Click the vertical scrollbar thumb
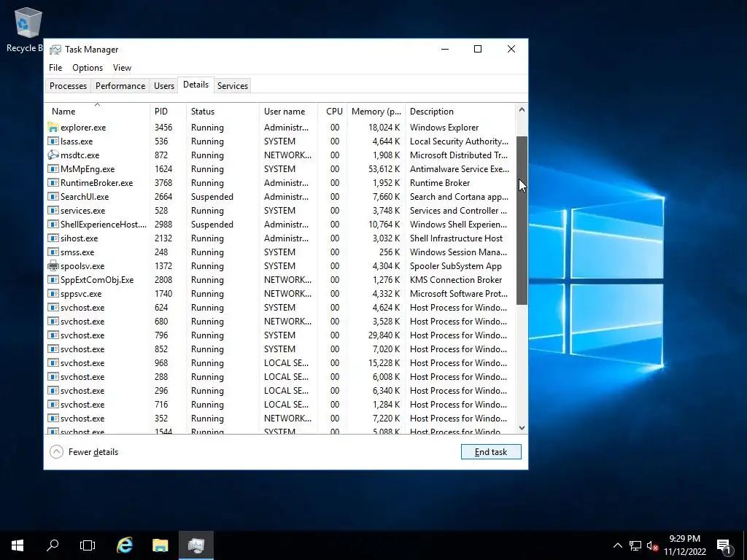The height and width of the screenshot is (560, 747). point(522,220)
